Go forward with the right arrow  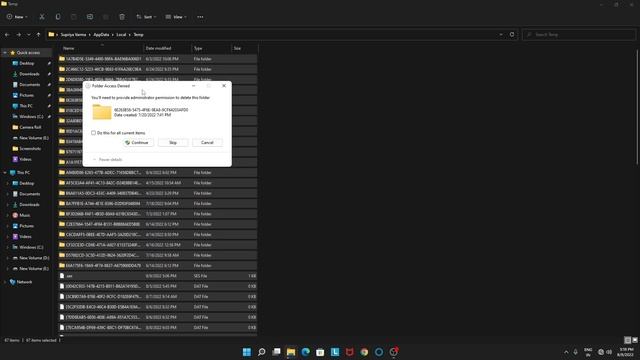coord(18,35)
